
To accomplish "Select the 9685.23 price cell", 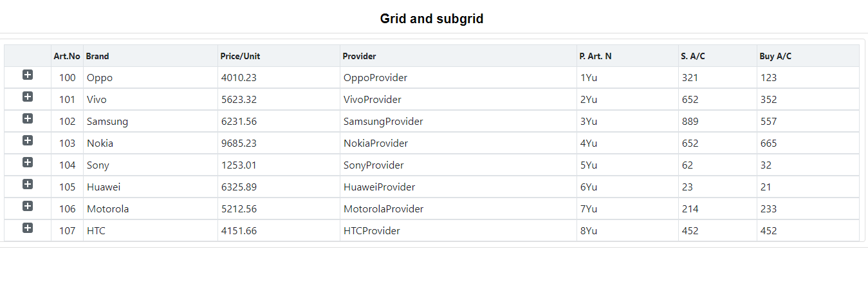I will tap(239, 143).
